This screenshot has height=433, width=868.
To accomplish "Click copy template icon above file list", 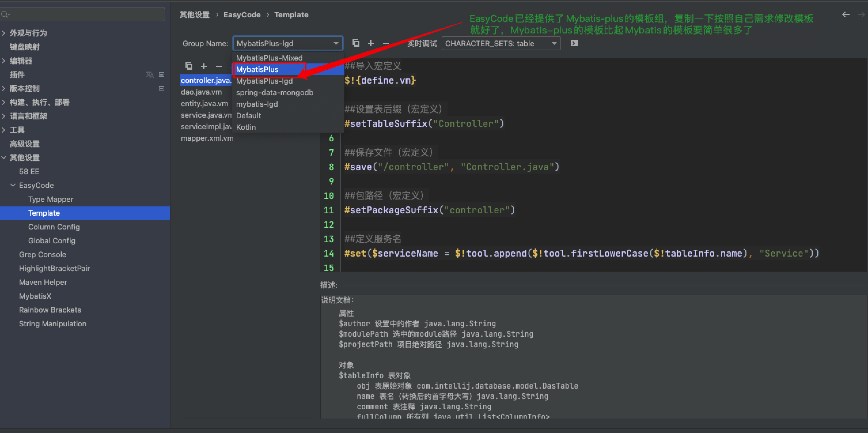I will pos(189,66).
